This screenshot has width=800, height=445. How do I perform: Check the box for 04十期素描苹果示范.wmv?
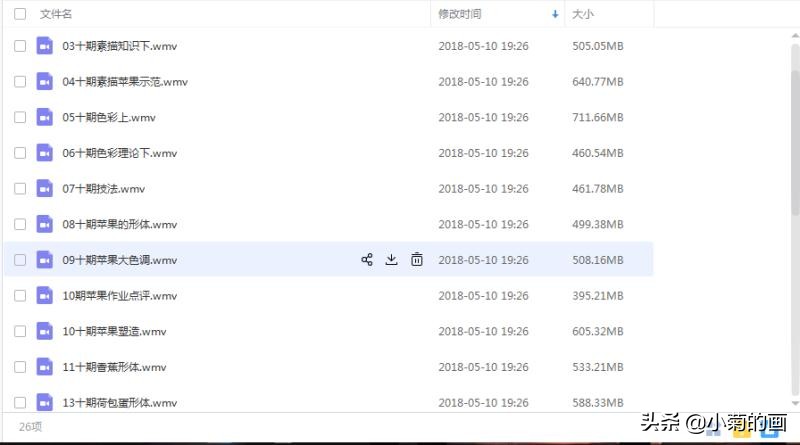pos(20,82)
